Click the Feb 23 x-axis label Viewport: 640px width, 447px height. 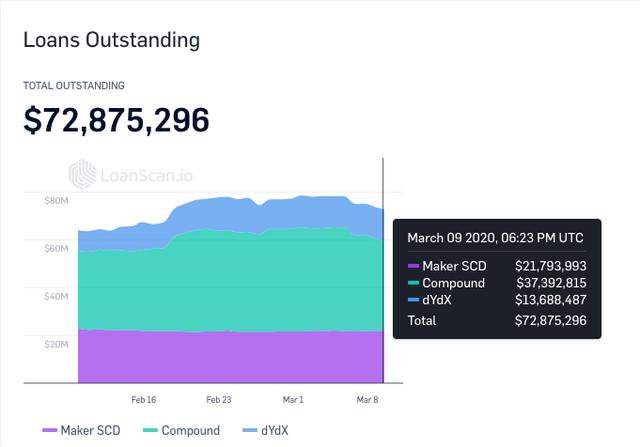(219, 400)
